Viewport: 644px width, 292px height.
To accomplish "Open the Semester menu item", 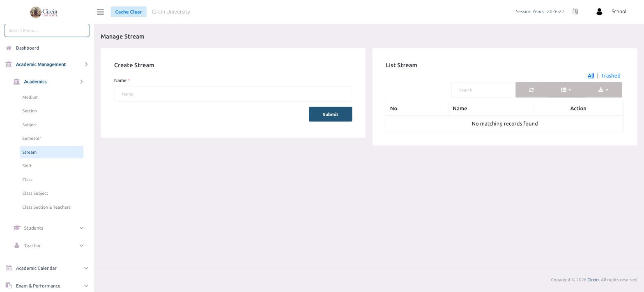I will pyautogui.click(x=32, y=139).
